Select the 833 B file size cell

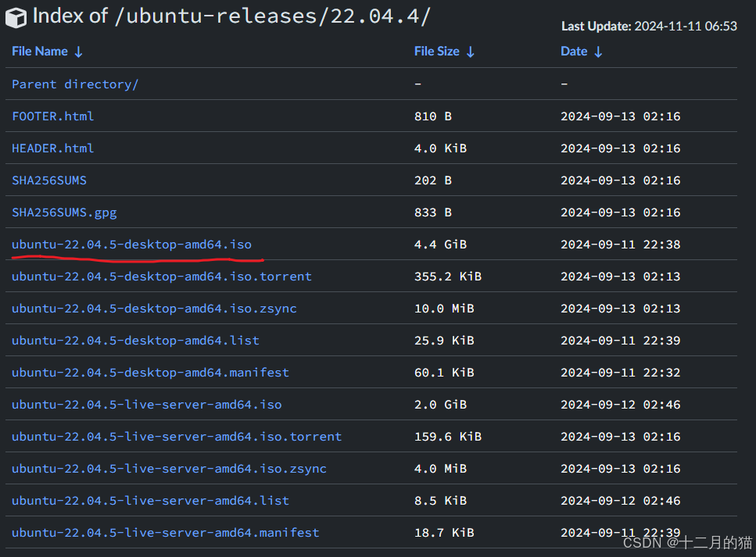(x=433, y=212)
